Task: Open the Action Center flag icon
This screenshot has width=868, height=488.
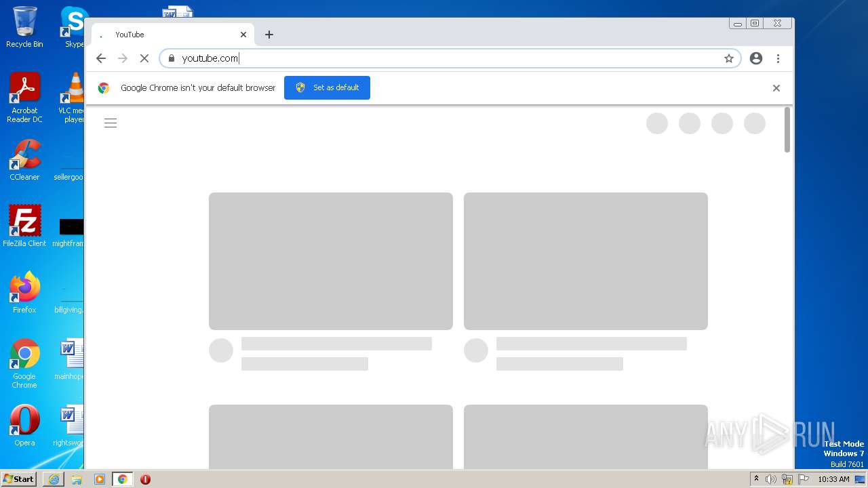Action: tap(804, 479)
